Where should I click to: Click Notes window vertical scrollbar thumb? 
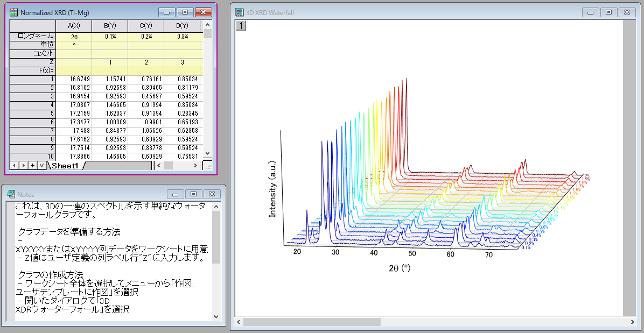(216, 237)
